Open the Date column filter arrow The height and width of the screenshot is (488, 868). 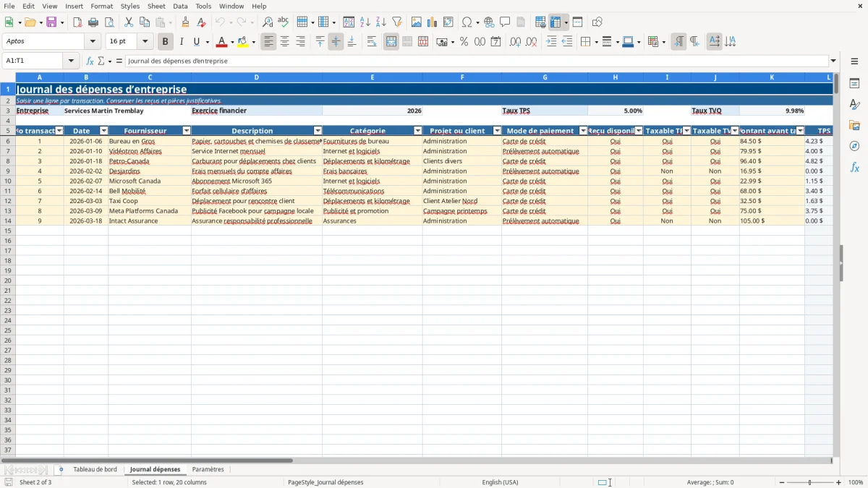click(x=103, y=131)
